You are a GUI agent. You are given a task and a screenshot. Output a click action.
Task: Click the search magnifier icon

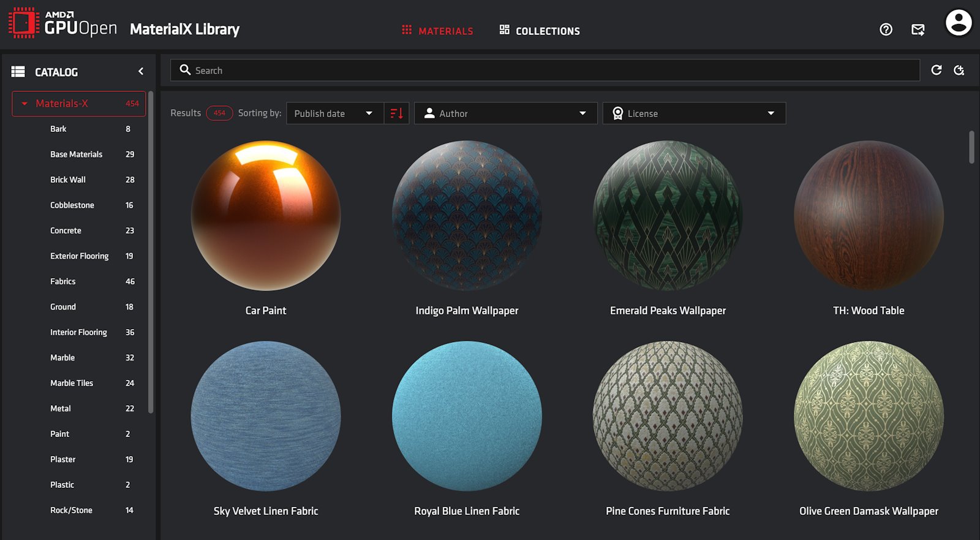pyautogui.click(x=185, y=70)
